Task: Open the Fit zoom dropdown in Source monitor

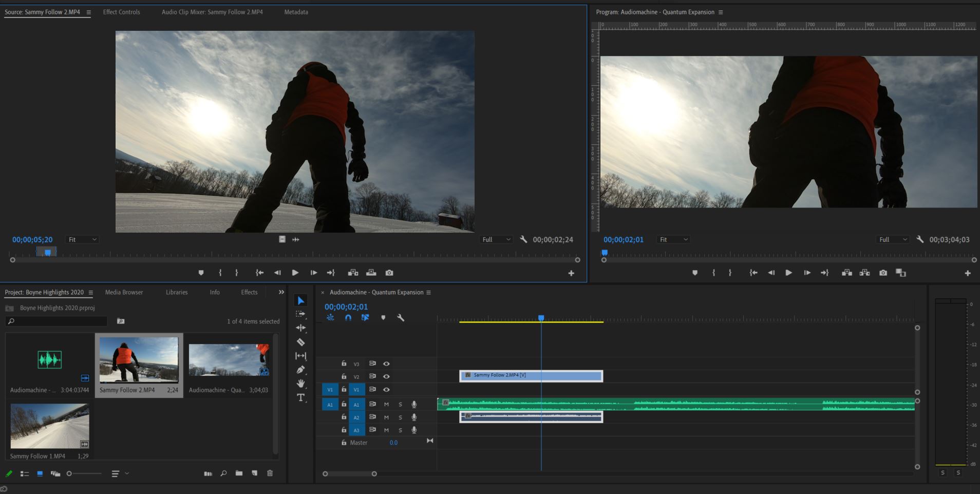Action: pos(82,239)
